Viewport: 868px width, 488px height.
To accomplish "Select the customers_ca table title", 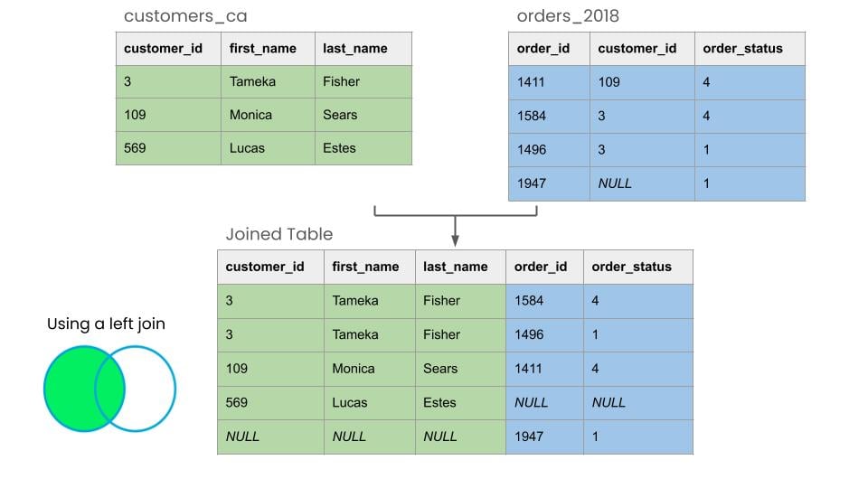I will (x=185, y=16).
